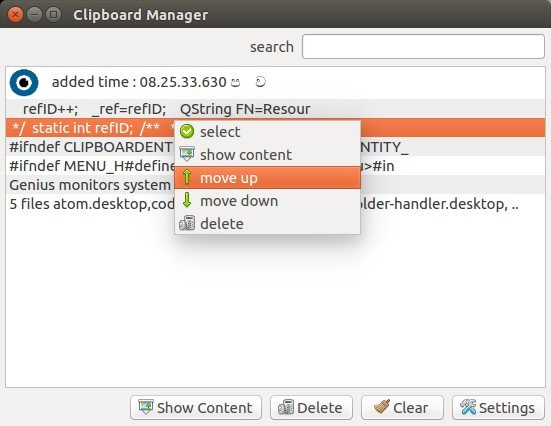Click the green checkmark select icon
551x426 pixels.
(187, 131)
